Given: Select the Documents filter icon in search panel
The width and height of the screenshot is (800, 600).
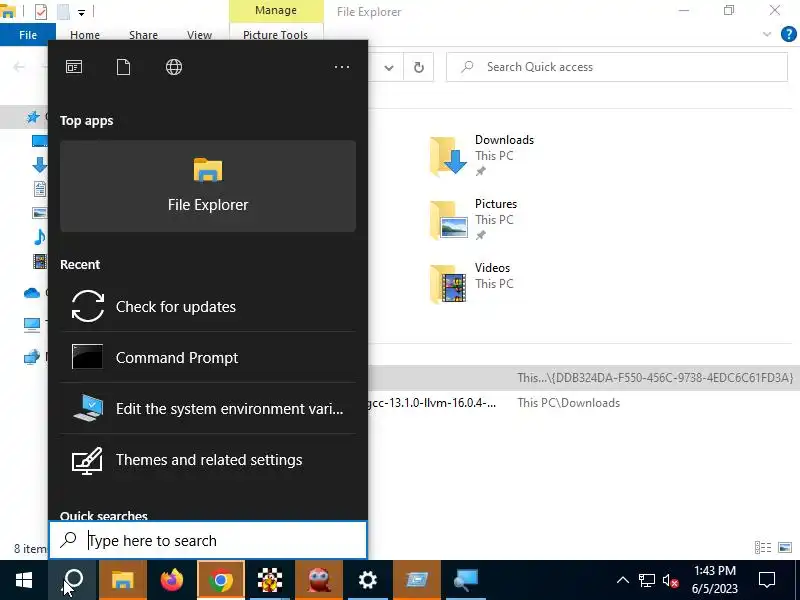Looking at the screenshot, I should (123, 67).
